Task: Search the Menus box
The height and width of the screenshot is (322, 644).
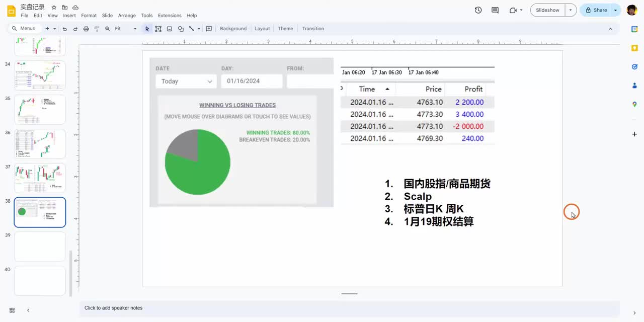Action: [25, 29]
